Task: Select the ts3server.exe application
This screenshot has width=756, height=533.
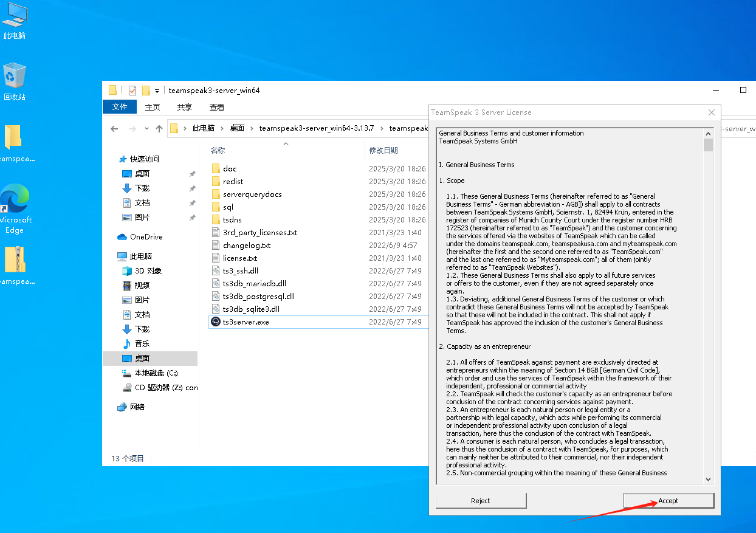Action: (x=246, y=322)
